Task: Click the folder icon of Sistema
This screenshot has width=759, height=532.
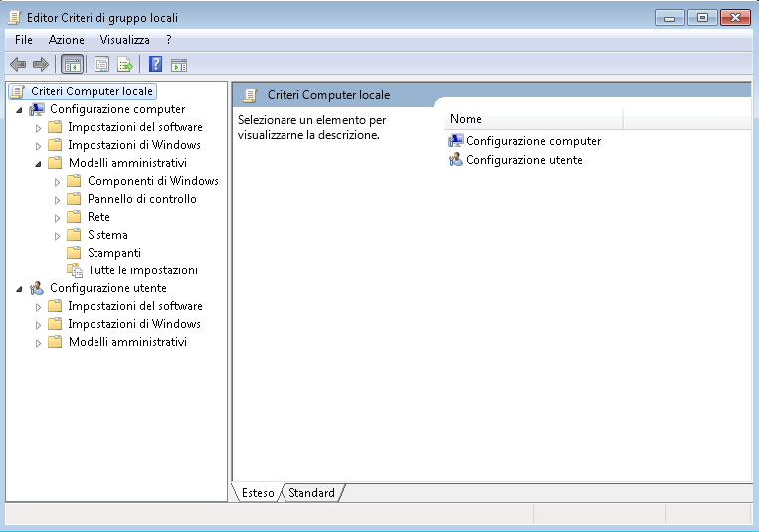Action: (74, 235)
